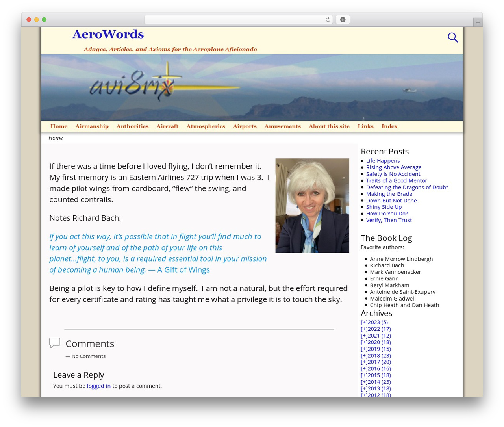Viewport: 504px width, 427px height.
Task: Select Amusements in the navigation bar
Action: (283, 126)
